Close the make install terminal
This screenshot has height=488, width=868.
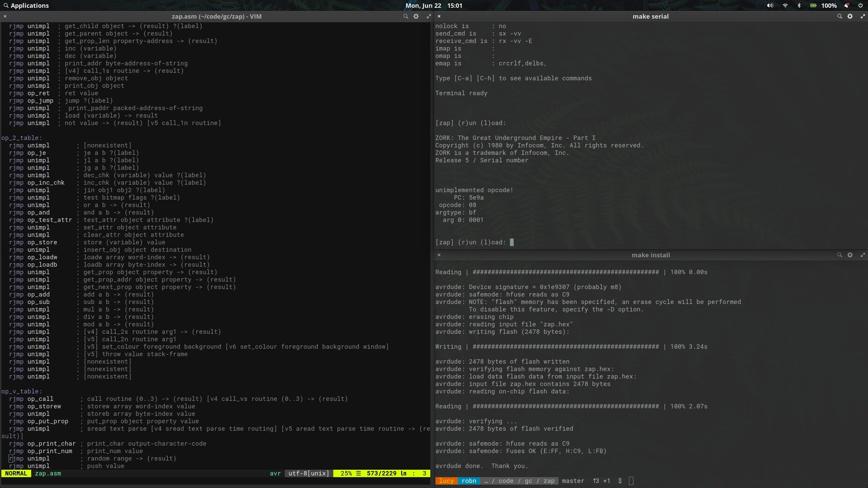coord(439,255)
